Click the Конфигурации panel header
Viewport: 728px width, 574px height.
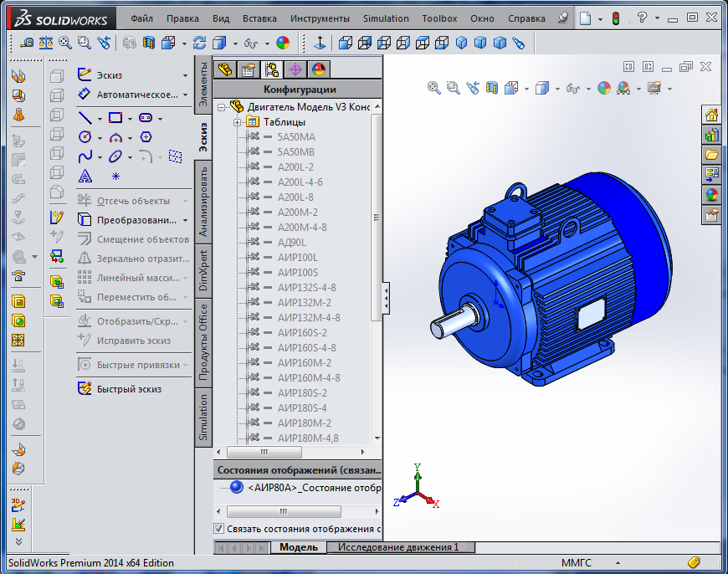(300, 90)
